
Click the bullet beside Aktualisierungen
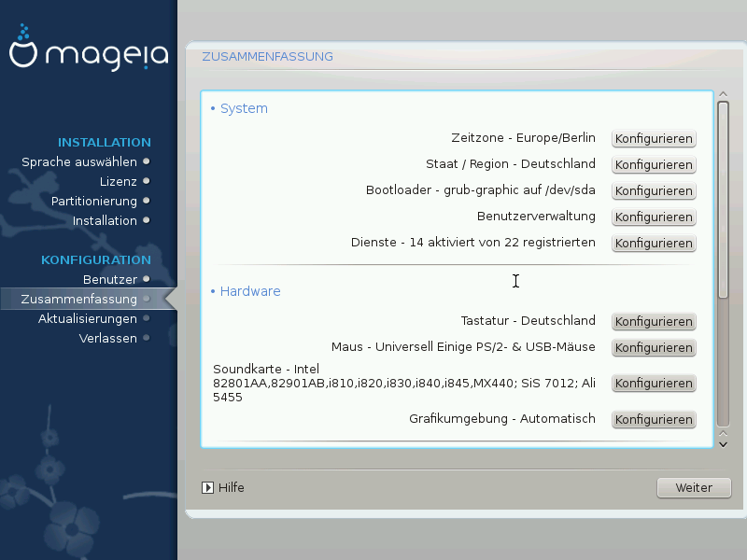147,318
